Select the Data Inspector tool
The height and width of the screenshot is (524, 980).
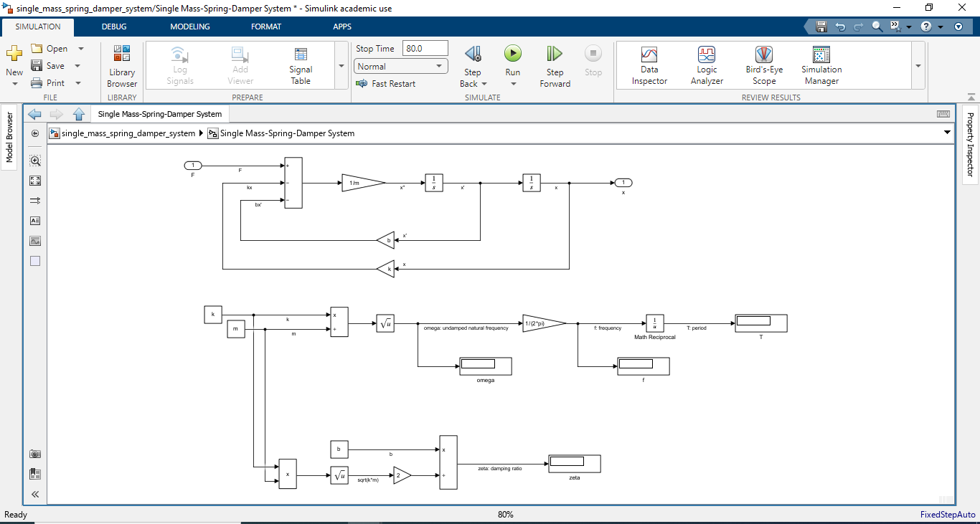pyautogui.click(x=649, y=65)
